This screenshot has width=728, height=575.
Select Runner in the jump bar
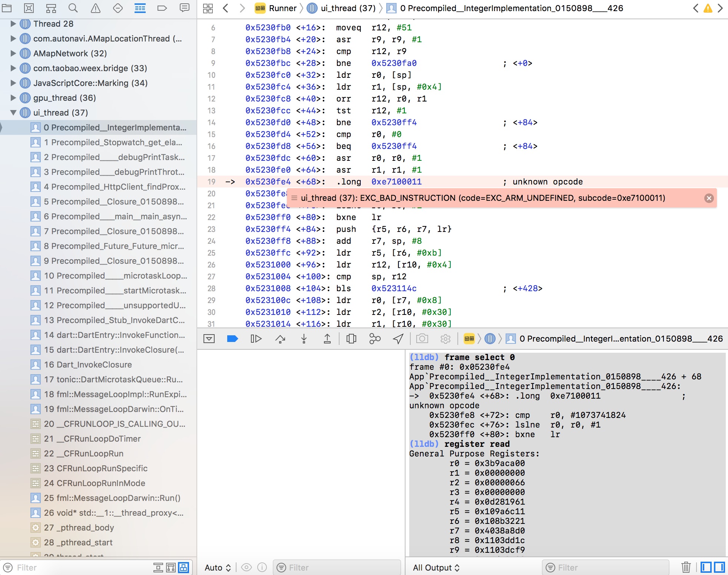(x=282, y=8)
